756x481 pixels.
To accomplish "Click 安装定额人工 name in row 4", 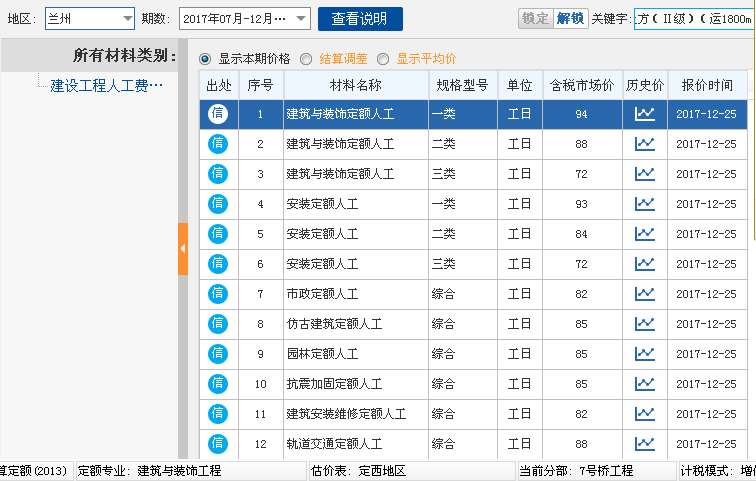I will [323, 204].
